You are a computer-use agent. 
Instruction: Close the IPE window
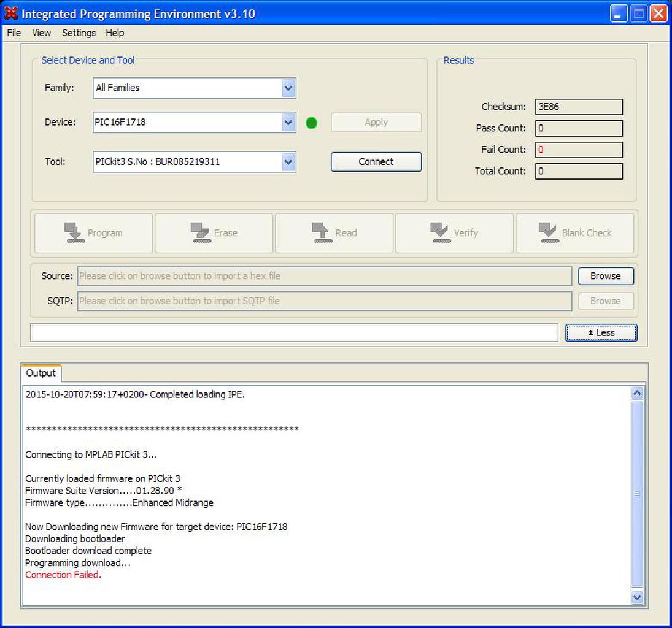(x=658, y=13)
